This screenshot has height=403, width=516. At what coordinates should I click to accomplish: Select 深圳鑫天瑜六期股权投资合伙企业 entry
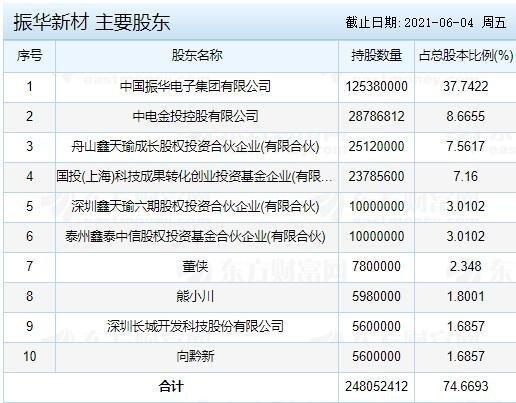(x=195, y=206)
